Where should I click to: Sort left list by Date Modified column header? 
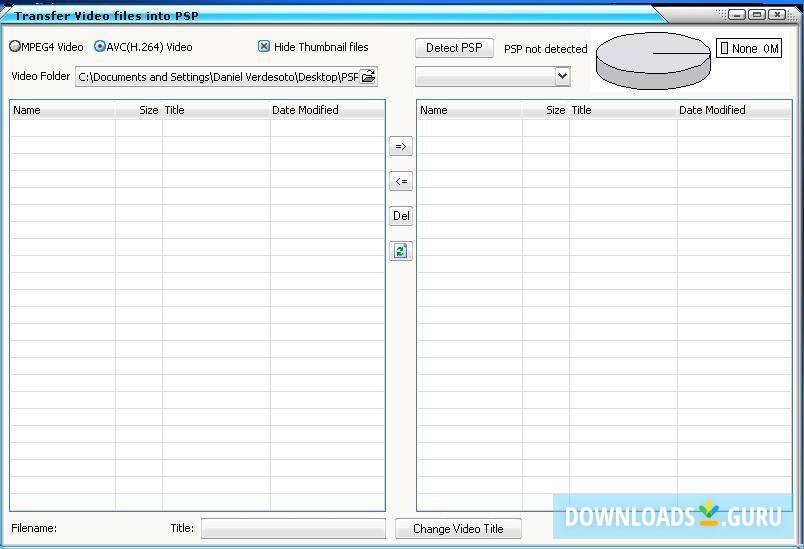click(327, 110)
